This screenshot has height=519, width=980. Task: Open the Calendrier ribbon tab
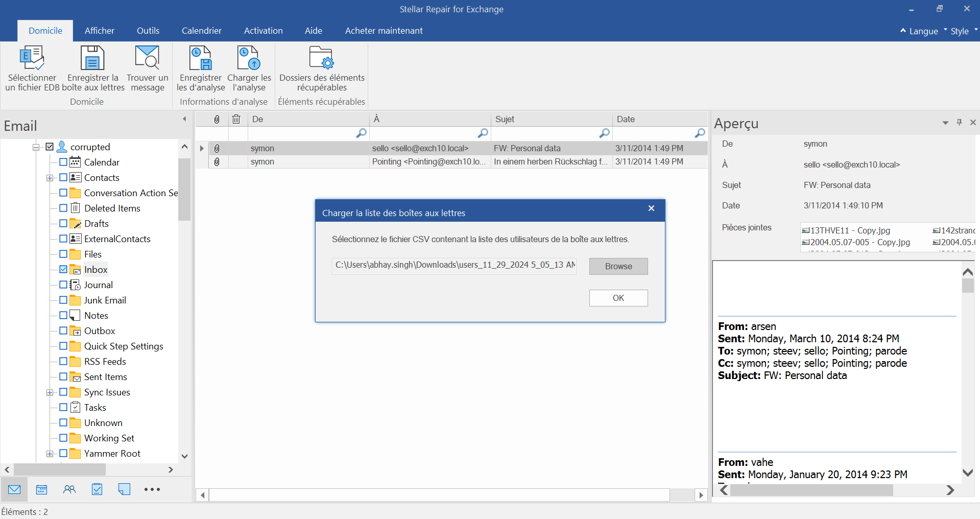coord(202,31)
